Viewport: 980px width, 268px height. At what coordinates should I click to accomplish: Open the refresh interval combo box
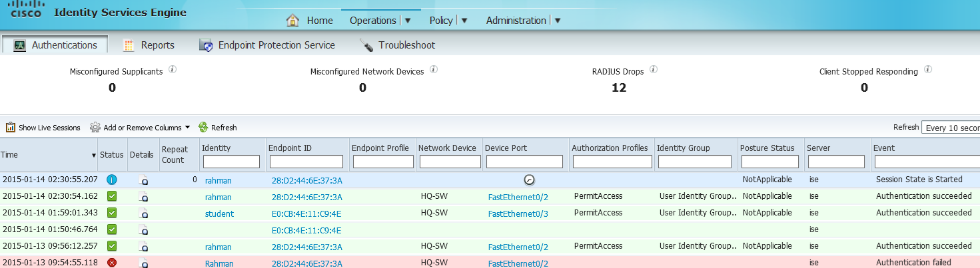(950, 128)
